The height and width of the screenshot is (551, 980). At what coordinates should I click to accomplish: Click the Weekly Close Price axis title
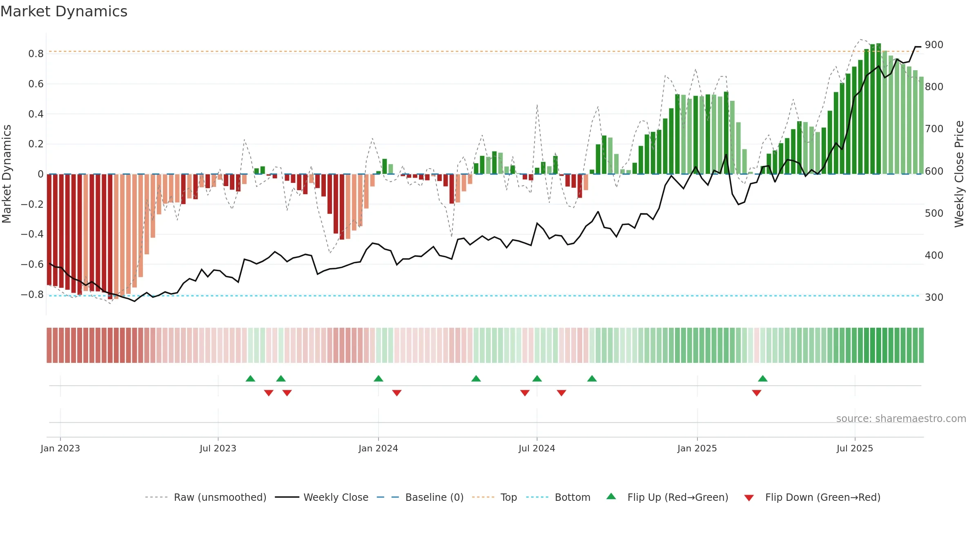959,174
